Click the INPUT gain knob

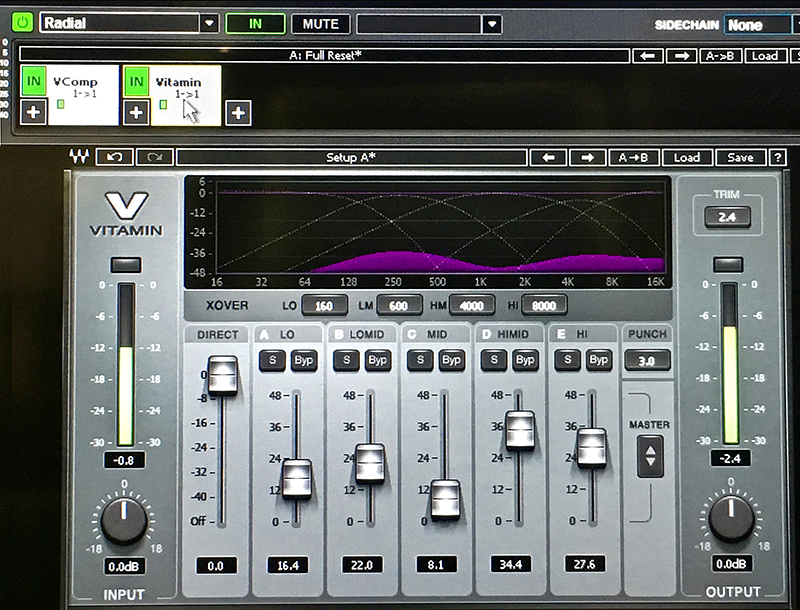(124, 520)
